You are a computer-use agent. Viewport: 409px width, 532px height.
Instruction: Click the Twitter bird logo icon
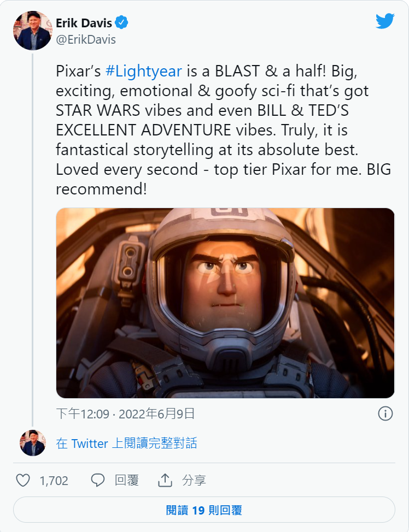pos(385,21)
